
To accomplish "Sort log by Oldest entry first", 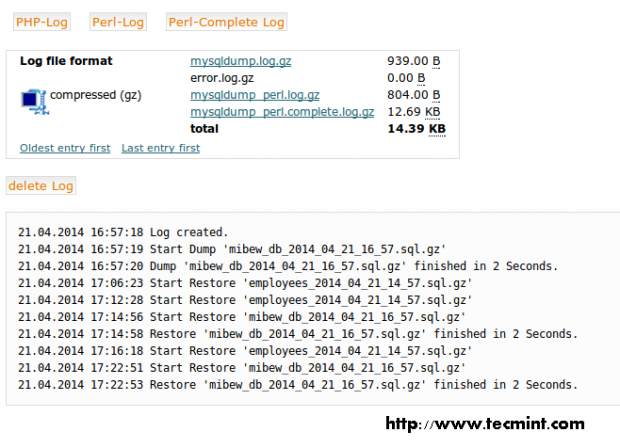I will tap(65, 148).
